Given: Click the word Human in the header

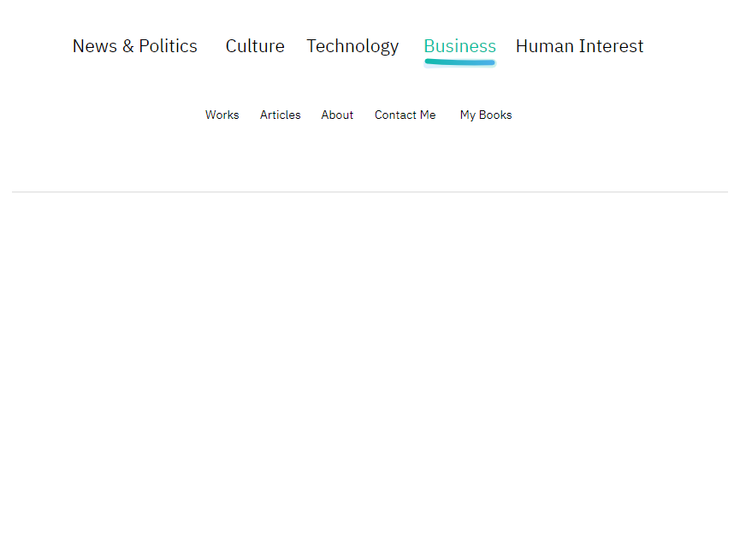Looking at the screenshot, I should [545, 46].
